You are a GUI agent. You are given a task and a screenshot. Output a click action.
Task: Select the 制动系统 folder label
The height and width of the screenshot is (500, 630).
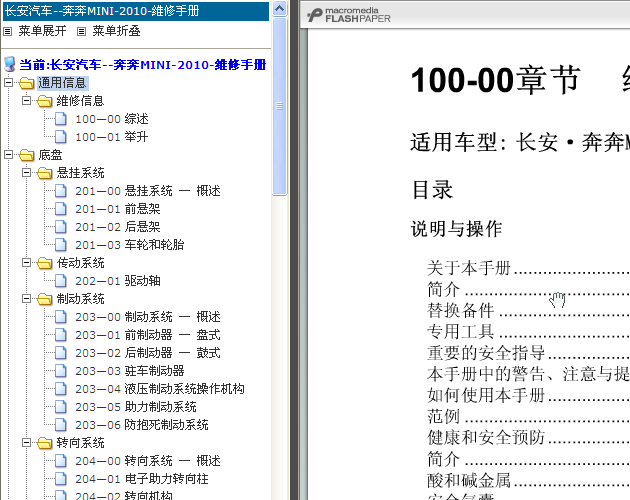pyautogui.click(x=80, y=299)
